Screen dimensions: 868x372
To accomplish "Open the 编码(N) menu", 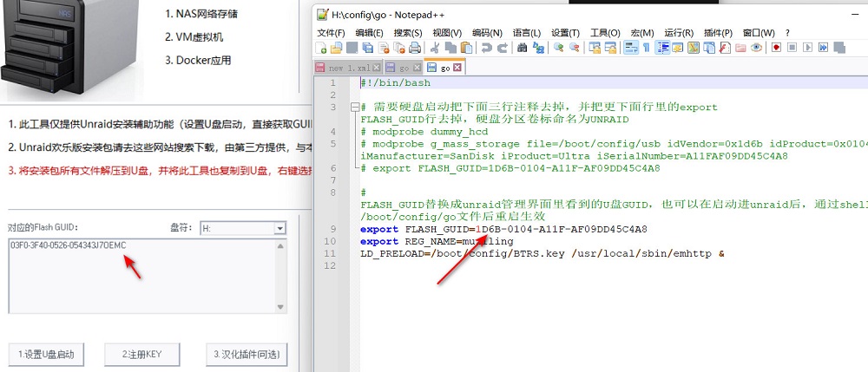I will click(x=487, y=33).
